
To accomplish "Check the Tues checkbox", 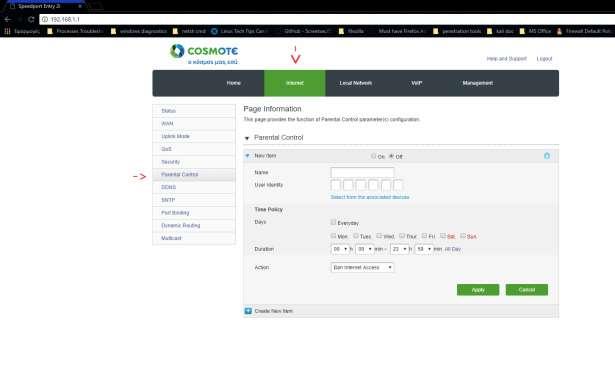I will click(x=356, y=236).
